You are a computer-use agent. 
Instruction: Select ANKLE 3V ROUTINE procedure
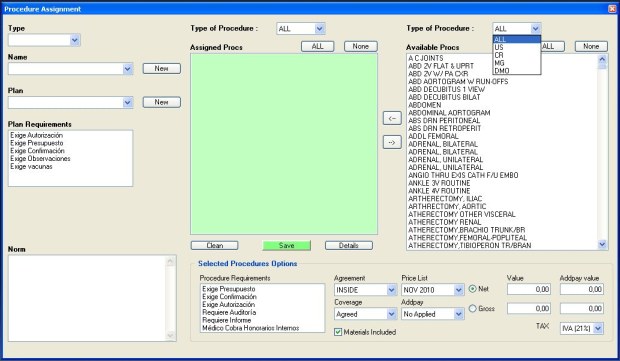point(439,183)
